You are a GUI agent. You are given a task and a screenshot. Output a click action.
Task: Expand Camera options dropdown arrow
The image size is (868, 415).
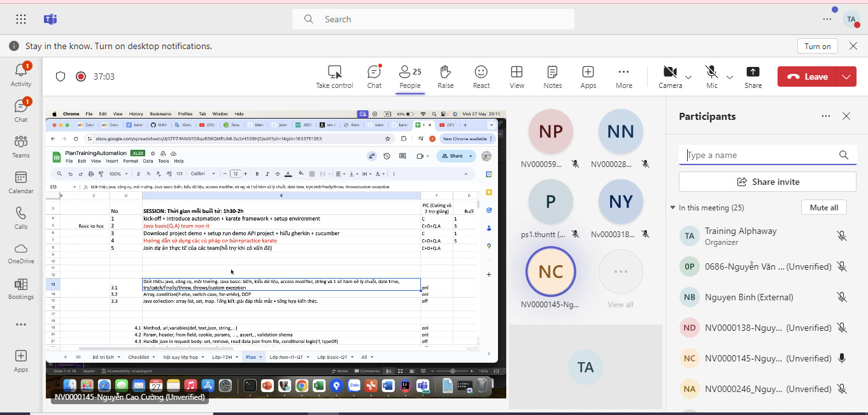(688, 77)
